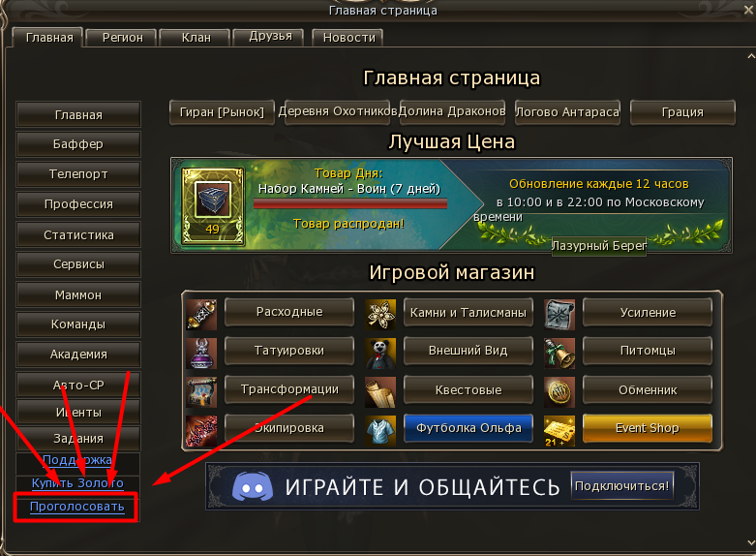
Task: Open the Баффер sidebar section
Action: (78, 144)
